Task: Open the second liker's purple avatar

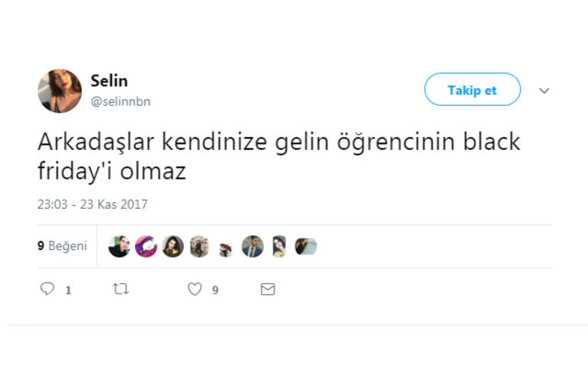Action: pyautogui.click(x=146, y=246)
